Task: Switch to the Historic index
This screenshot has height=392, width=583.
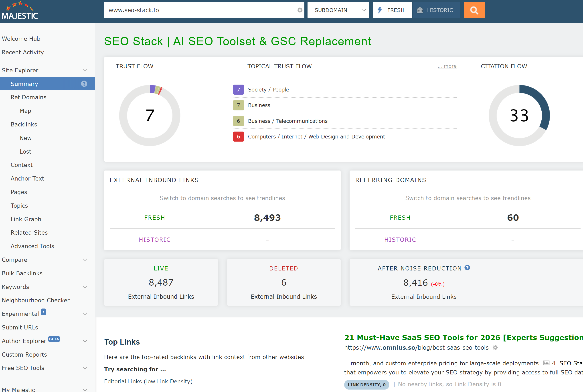Action: point(436,10)
